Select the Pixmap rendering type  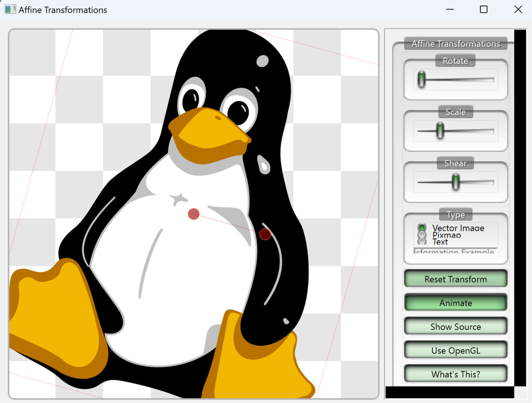point(422,235)
